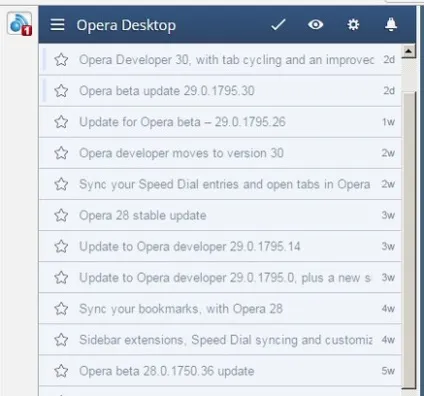Open settings via the gear icon
424x396 pixels.
(x=353, y=25)
